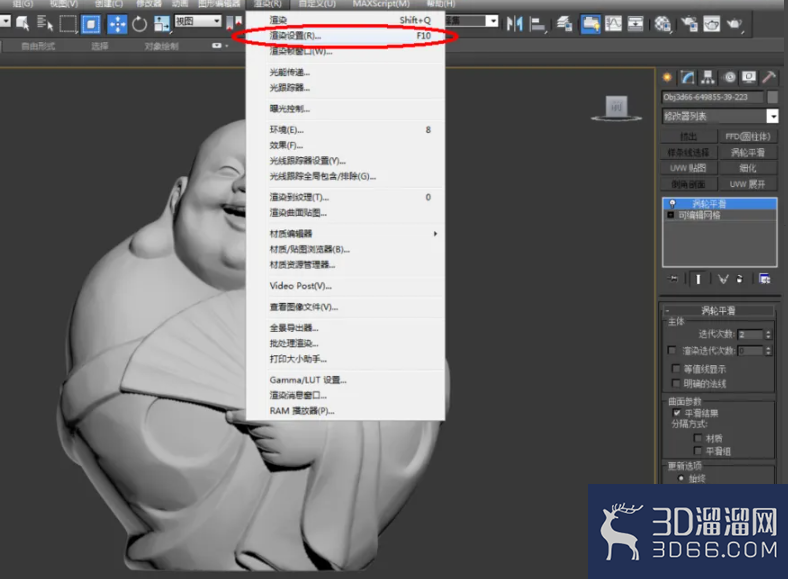The height and width of the screenshot is (579, 788).
Task: Switch to the Create command panel
Action: (667, 77)
